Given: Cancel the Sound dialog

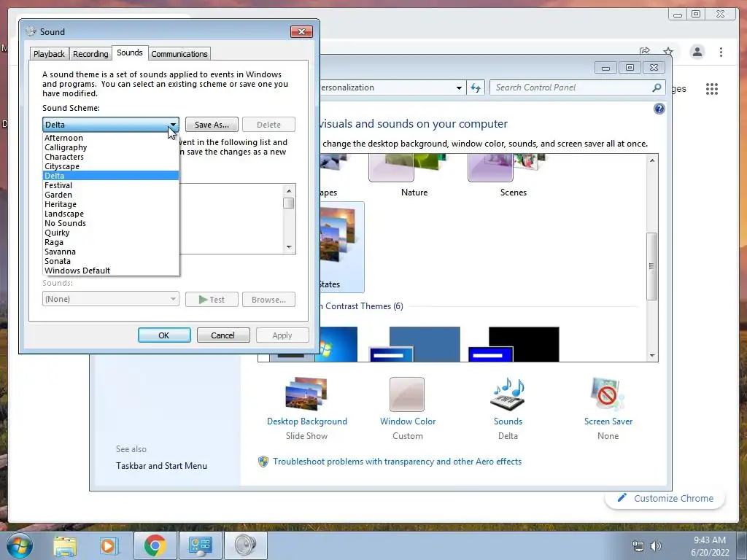Looking at the screenshot, I should (x=223, y=335).
